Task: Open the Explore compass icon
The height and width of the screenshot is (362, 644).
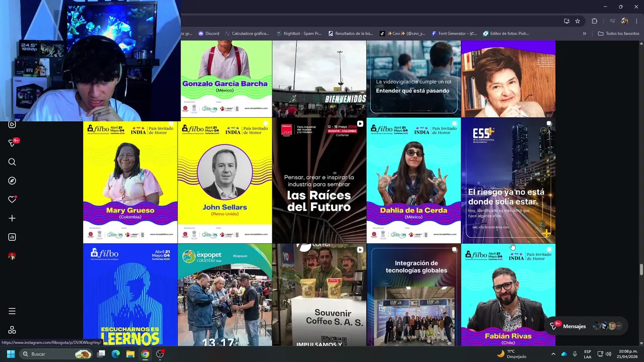Action: (12, 181)
